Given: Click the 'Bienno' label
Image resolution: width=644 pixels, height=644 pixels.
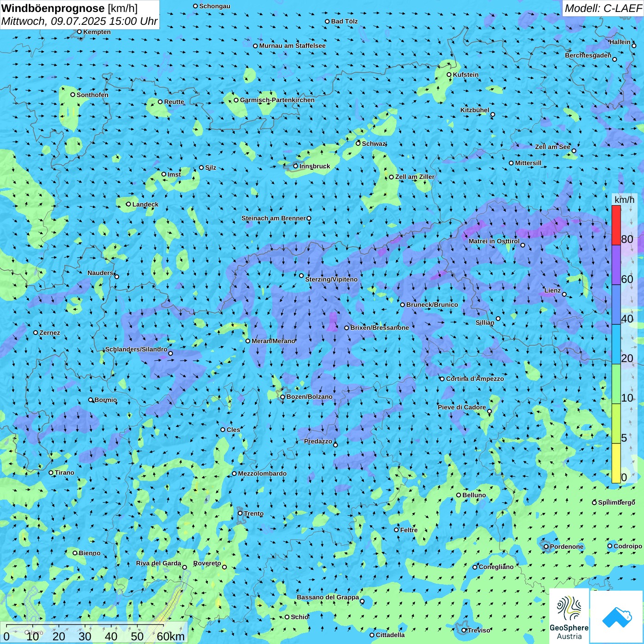Looking at the screenshot, I should pyautogui.click(x=89, y=553).
